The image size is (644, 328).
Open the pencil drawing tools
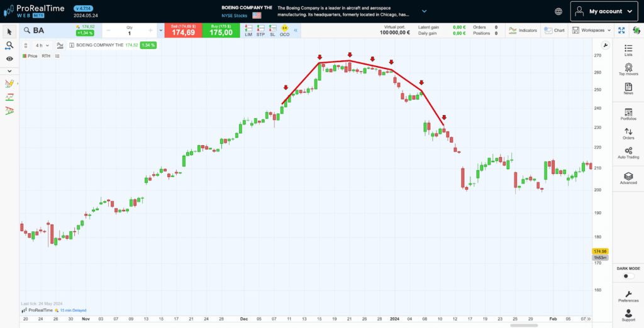[9, 84]
